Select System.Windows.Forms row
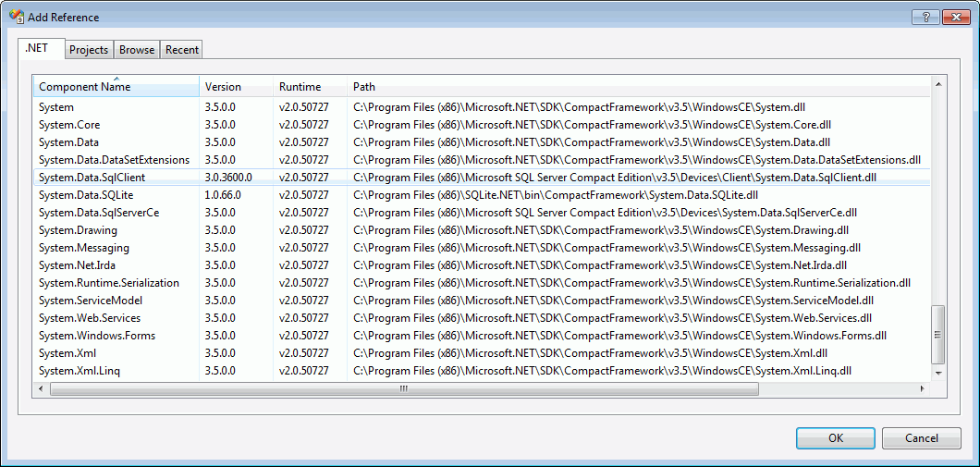The height and width of the screenshot is (467, 980). point(482,336)
